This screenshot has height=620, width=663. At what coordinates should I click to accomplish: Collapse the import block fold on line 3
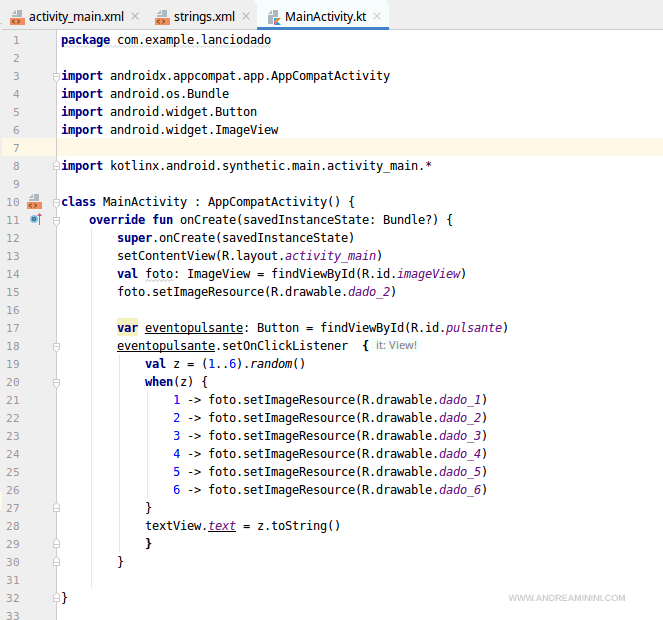(x=56, y=77)
